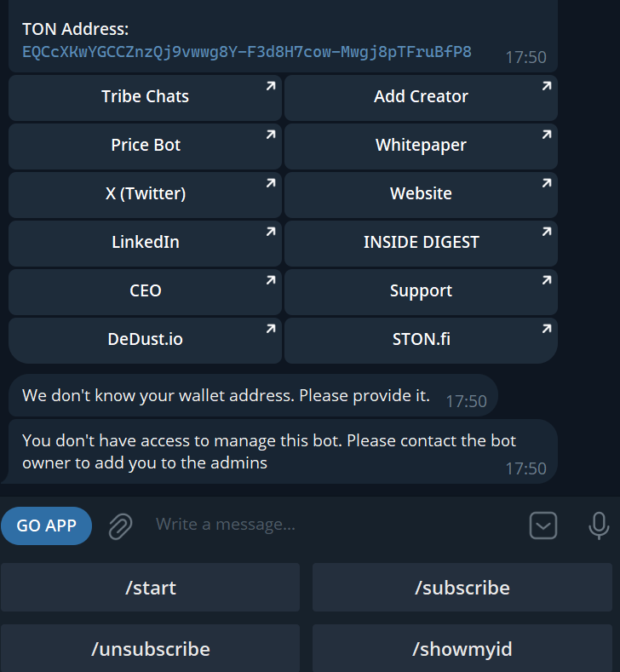Open the LinkedIn button
Image resolution: width=620 pixels, height=672 pixels.
145,243
